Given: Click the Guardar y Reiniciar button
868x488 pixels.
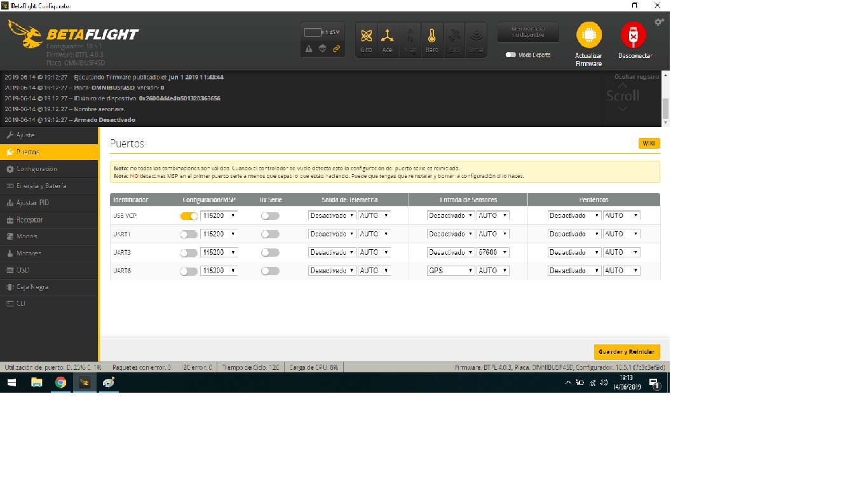Looking at the screenshot, I should click(x=627, y=352).
